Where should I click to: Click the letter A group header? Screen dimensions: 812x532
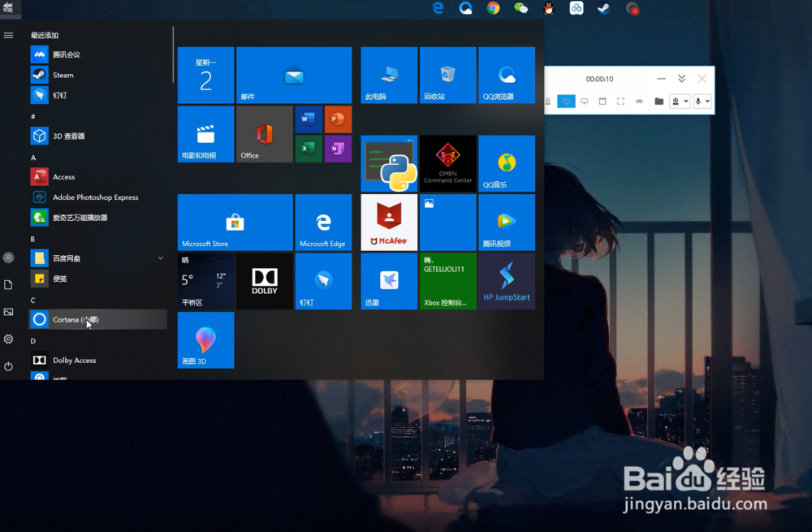[x=33, y=158]
